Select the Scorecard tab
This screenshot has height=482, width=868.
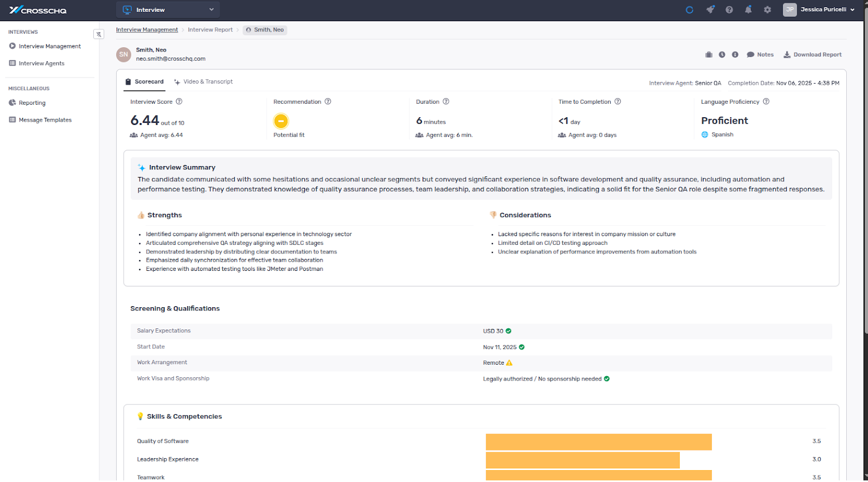coord(144,82)
